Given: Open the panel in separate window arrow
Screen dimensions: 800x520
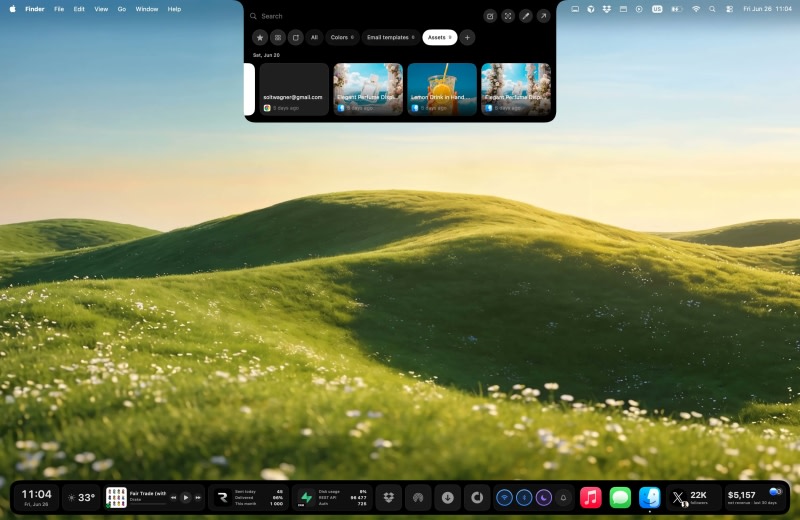Looking at the screenshot, I should tap(543, 16).
